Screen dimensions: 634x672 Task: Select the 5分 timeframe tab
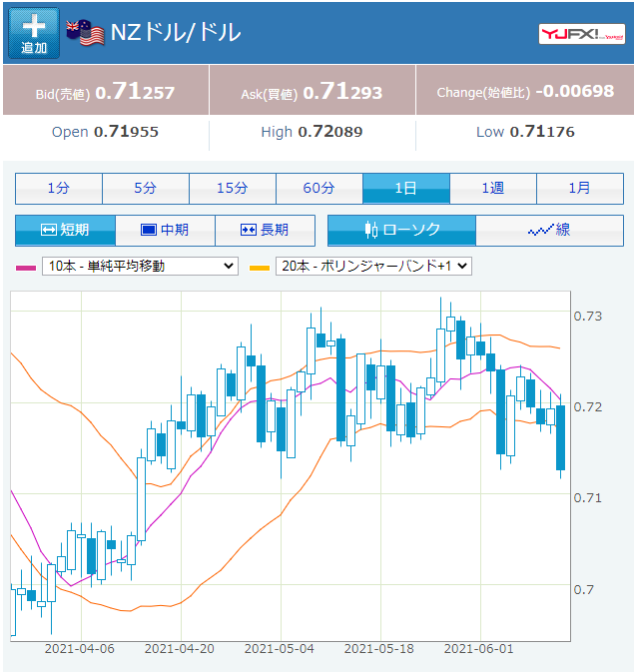pyautogui.click(x=146, y=188)
